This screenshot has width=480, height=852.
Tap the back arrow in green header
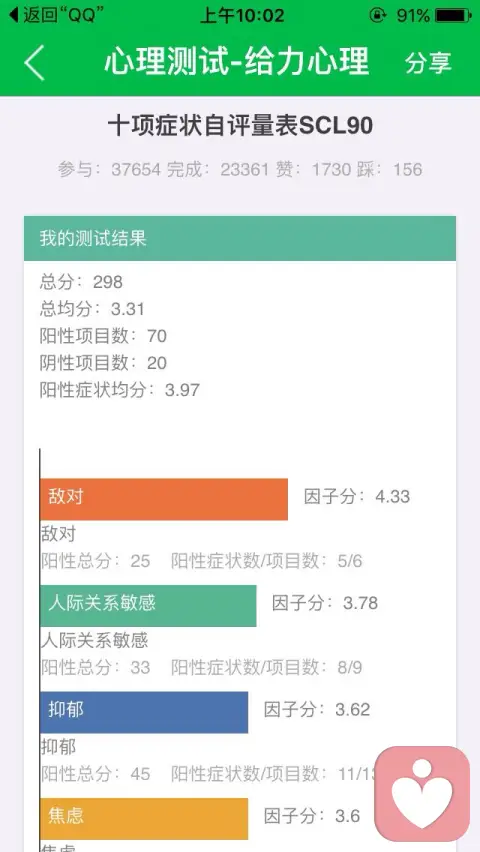point(34,62)
